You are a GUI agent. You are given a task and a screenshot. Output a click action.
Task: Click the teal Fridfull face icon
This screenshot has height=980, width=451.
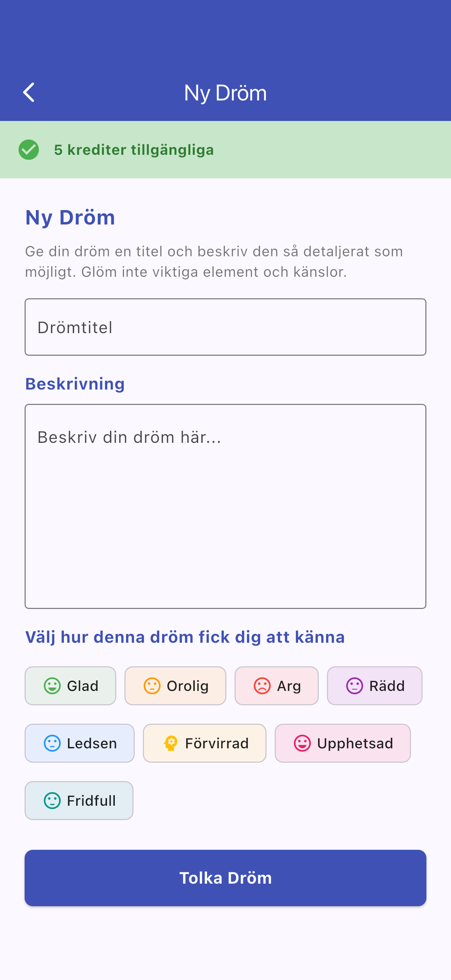coord(53,800)
